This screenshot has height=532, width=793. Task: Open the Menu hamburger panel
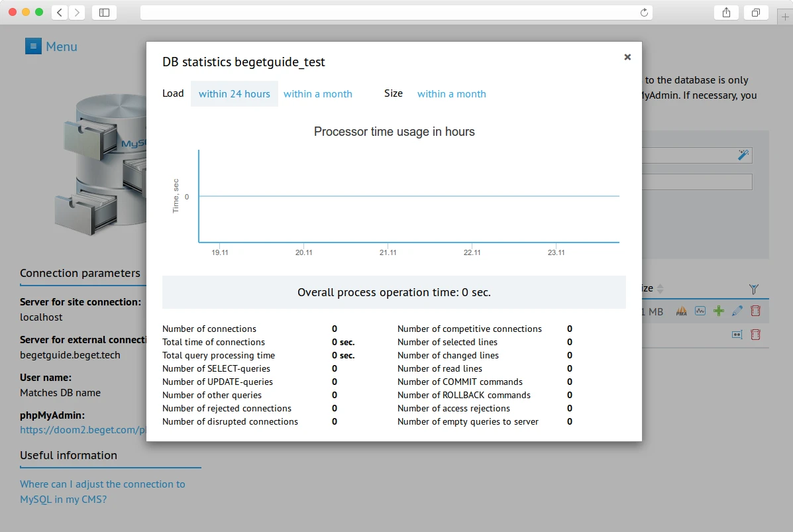(32, 46)
